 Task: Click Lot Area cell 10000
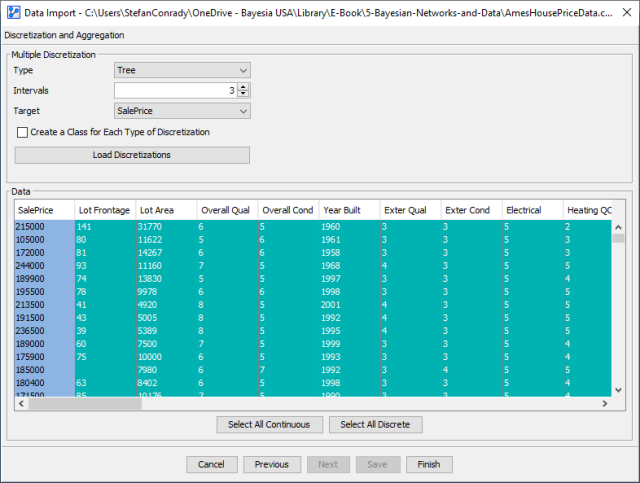click(x=167, y=357)
